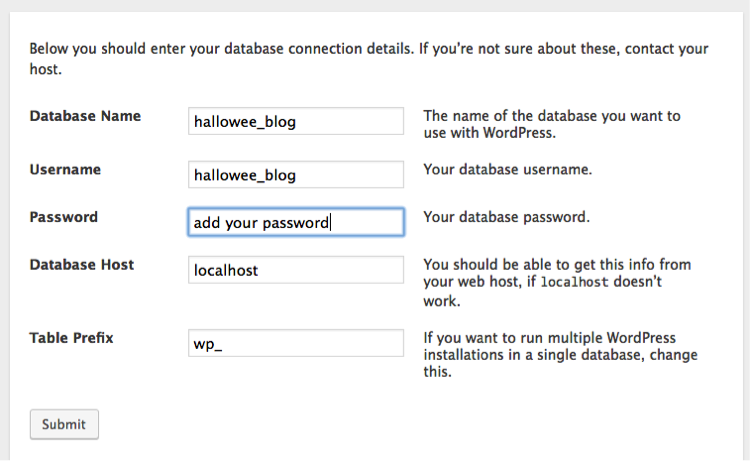The image size is (750, 461).
Task: Click the bold "Username" label
Action: click(65, 170)
